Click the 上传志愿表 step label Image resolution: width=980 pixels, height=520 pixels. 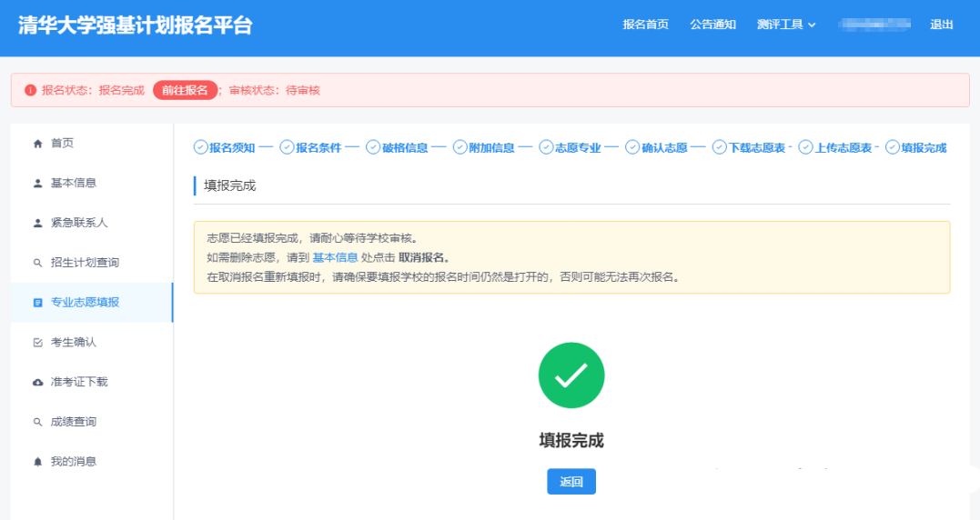coord(844,148)
